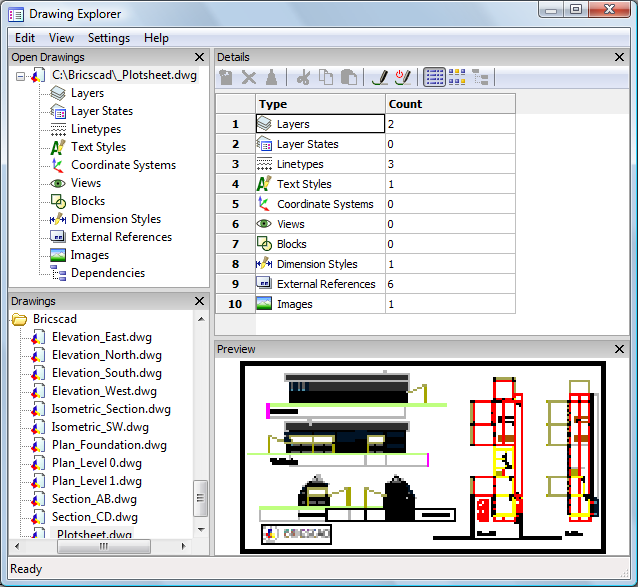Open Elevation_South.dwg from Drawings list
The height and width of the screenshot is (587, 638).
[x=107, y=373]
